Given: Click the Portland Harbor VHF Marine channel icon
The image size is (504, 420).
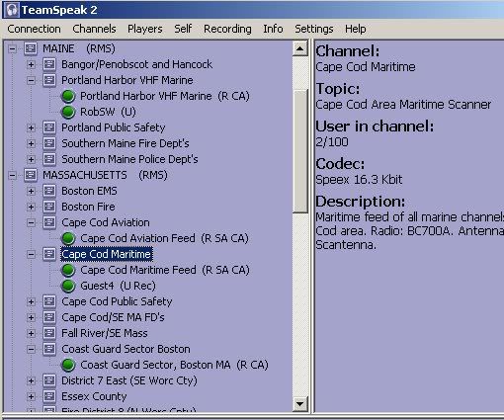Looking at the screenshot, I should [x=49, y=80].
